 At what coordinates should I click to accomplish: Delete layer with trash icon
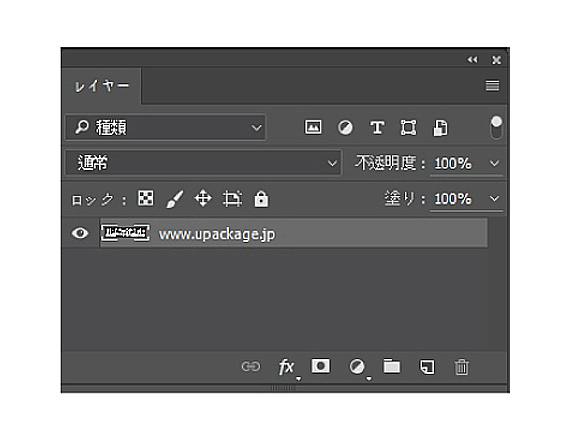[x=461, y=366]
